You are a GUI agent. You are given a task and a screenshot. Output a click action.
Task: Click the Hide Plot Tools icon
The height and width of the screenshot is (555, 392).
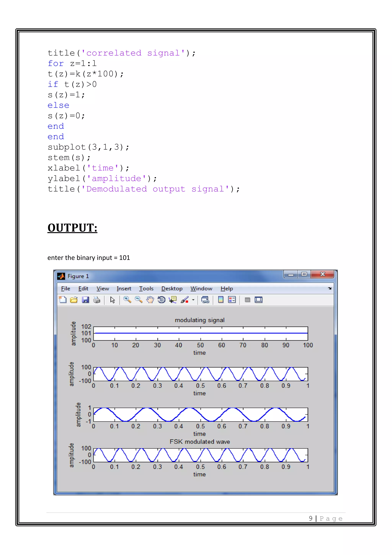[247, 300]
